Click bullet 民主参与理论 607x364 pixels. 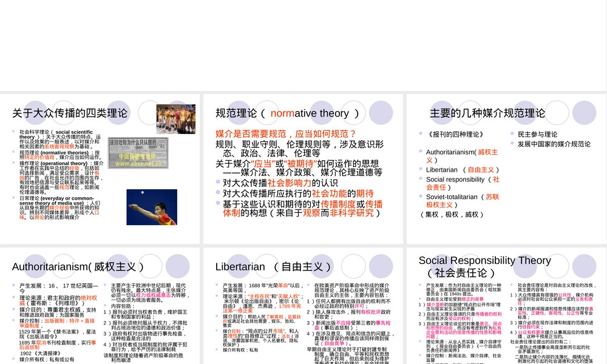[537, 134]
